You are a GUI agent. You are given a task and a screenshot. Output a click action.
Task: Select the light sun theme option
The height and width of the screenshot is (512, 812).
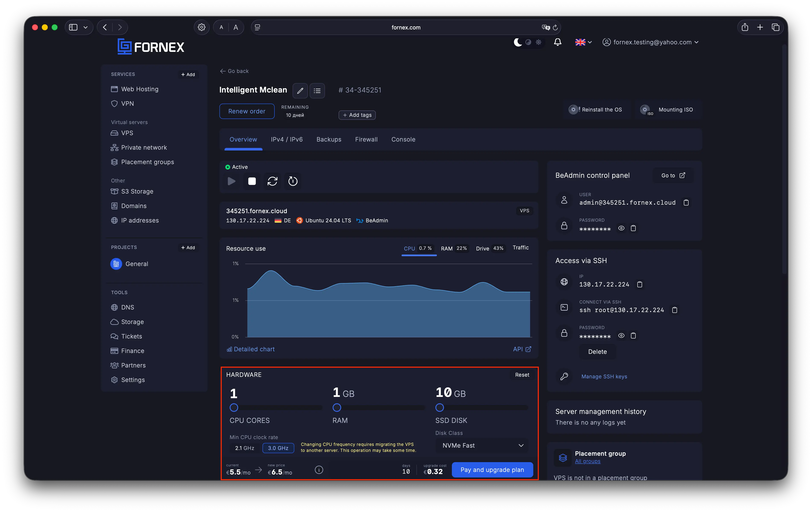click(x=538, y=42)
